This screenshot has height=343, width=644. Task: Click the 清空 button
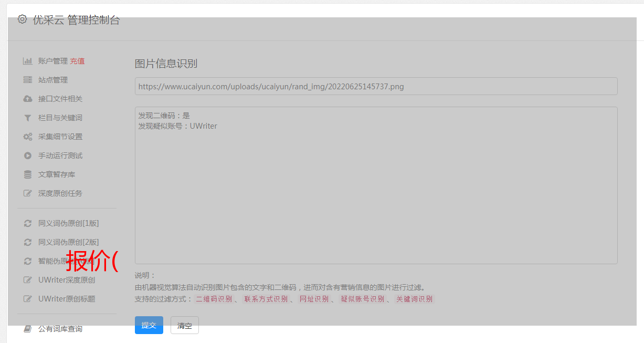click(185, 325)
